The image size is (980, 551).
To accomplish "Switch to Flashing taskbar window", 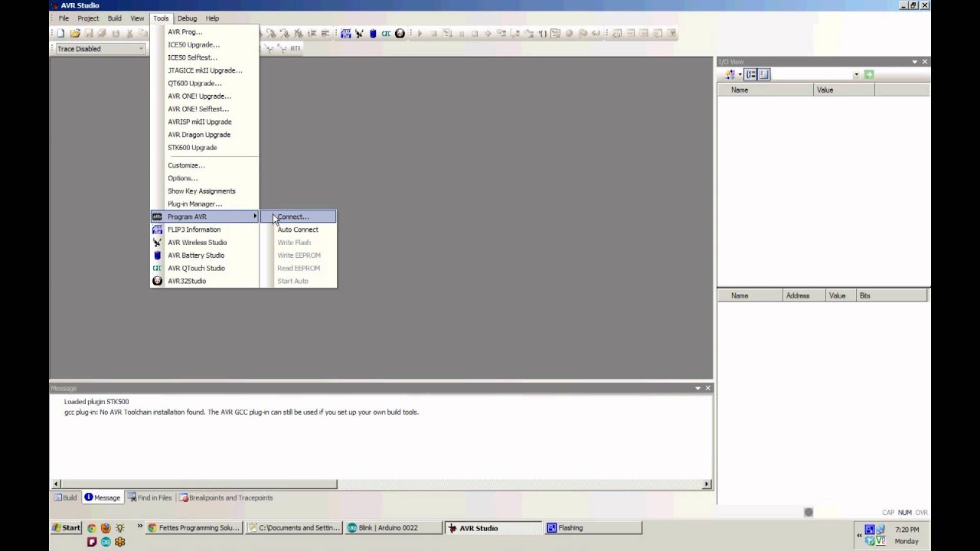I will (593, 528).
